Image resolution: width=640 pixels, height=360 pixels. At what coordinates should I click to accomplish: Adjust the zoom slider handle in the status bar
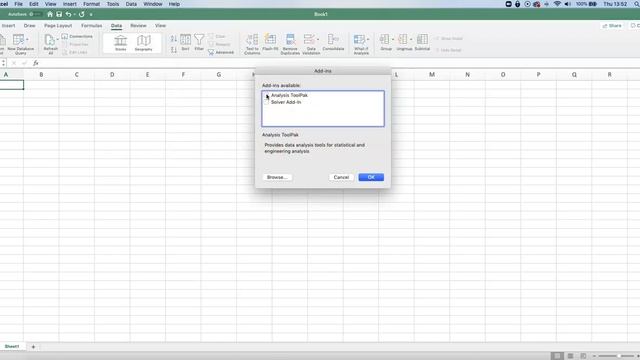pyautogui.click(x=619, y=356)
